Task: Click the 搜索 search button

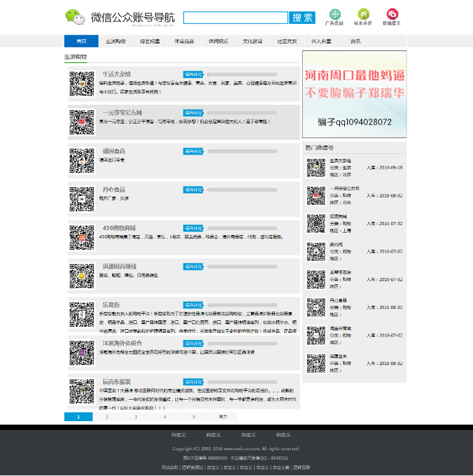Action: click(302, 18)
